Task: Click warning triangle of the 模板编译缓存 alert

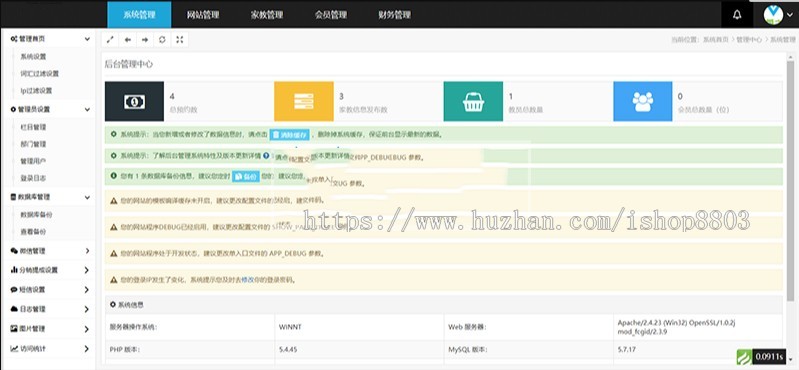Action: pyautogui.click(x=114, y=200)
